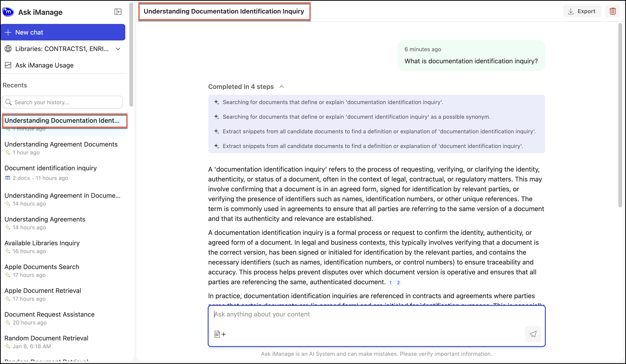Expand the Libraries dropdown chevron

(118, 49)
